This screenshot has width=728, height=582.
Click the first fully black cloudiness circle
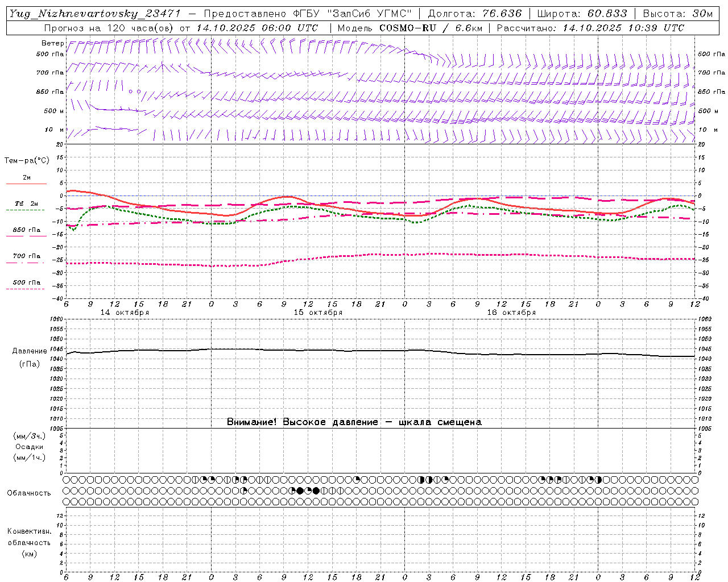pyautogui.click(x=300, y=490)
